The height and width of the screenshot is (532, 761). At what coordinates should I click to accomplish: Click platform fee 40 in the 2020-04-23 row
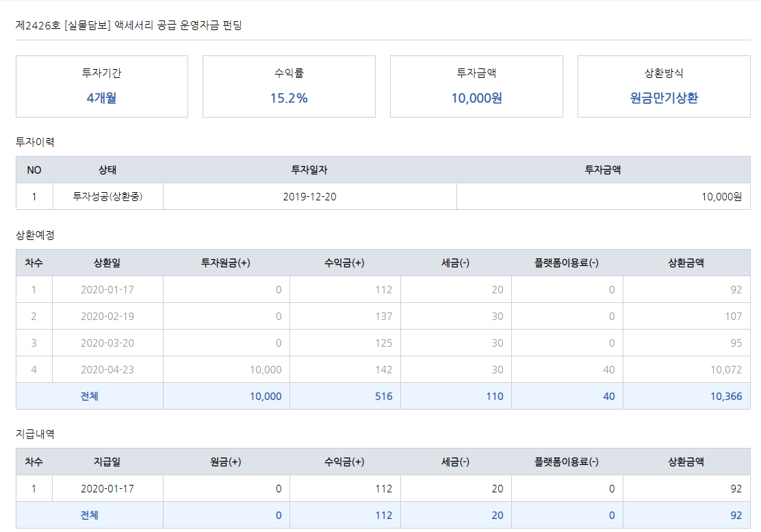[x=609, y=369]
